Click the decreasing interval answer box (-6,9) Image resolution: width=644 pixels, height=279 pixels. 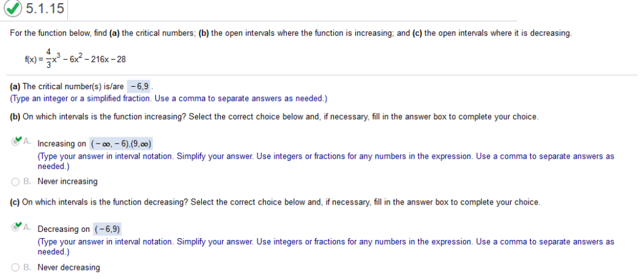point(108,229)
